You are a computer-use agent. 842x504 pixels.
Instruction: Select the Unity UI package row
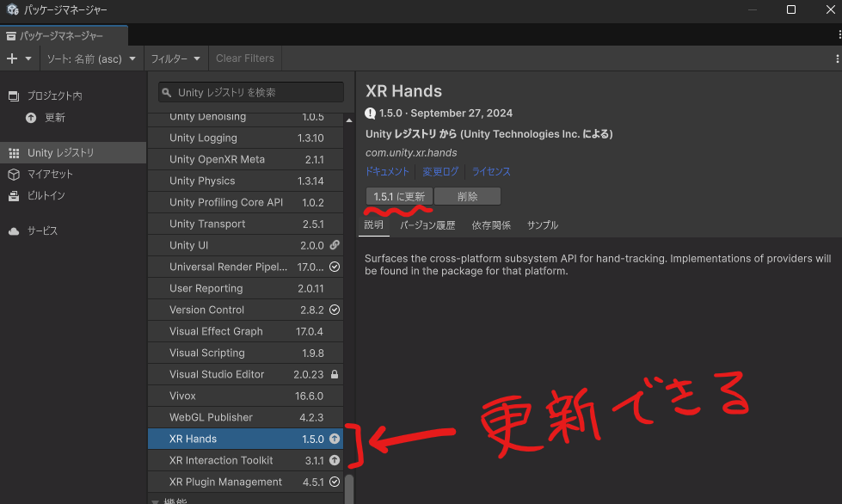pos(245,245)
